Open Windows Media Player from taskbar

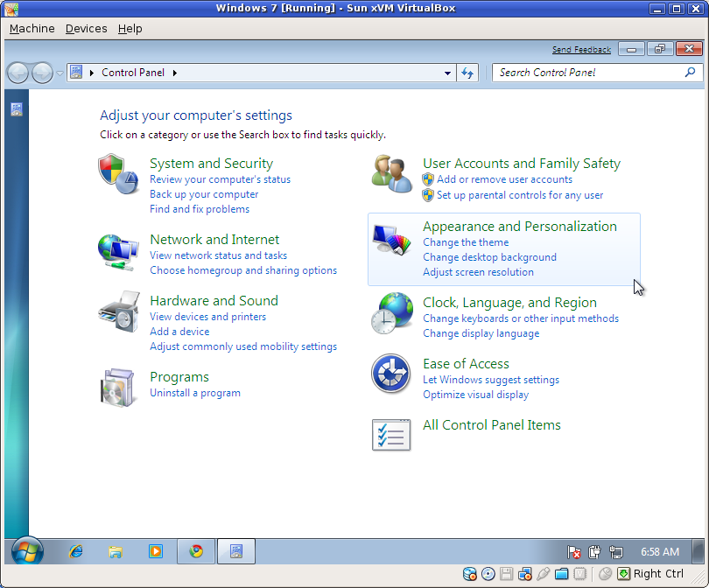click(x=155, y=551)
